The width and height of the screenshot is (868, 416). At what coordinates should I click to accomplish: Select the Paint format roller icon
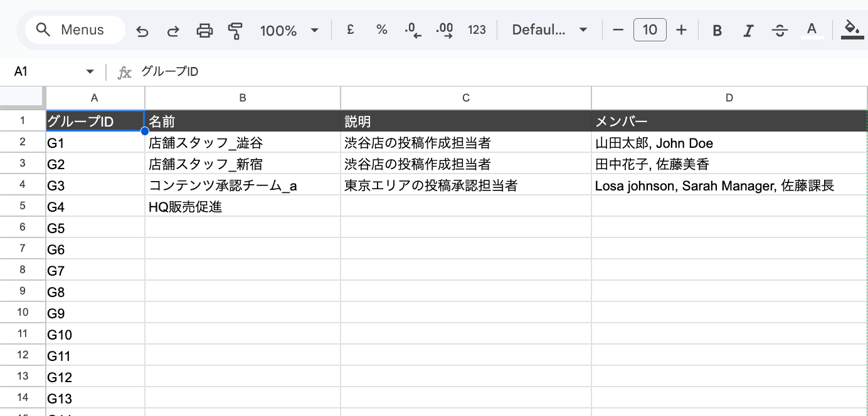tap(236, 30)
